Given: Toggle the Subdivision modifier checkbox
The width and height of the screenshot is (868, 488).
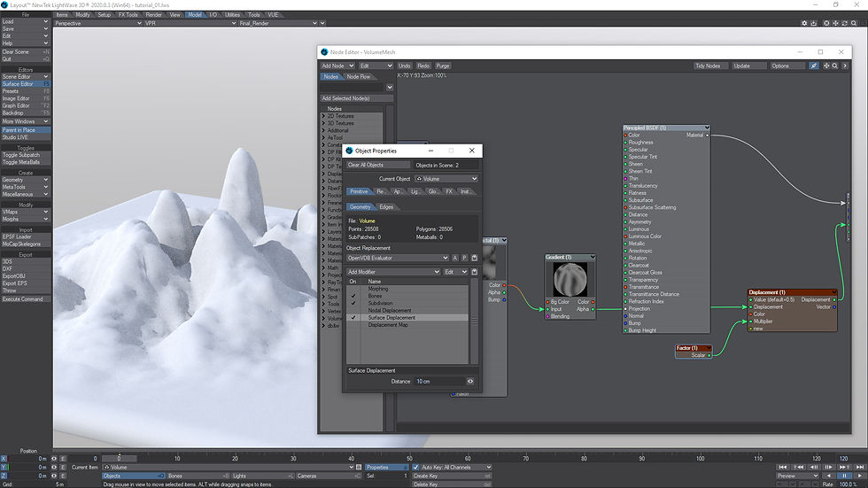Looking at the screenshot, I should (x=353, y=303).
